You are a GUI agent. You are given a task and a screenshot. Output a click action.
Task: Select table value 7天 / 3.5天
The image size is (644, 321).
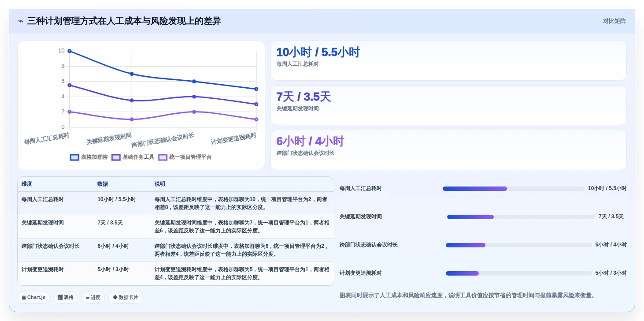click(110, 223)
